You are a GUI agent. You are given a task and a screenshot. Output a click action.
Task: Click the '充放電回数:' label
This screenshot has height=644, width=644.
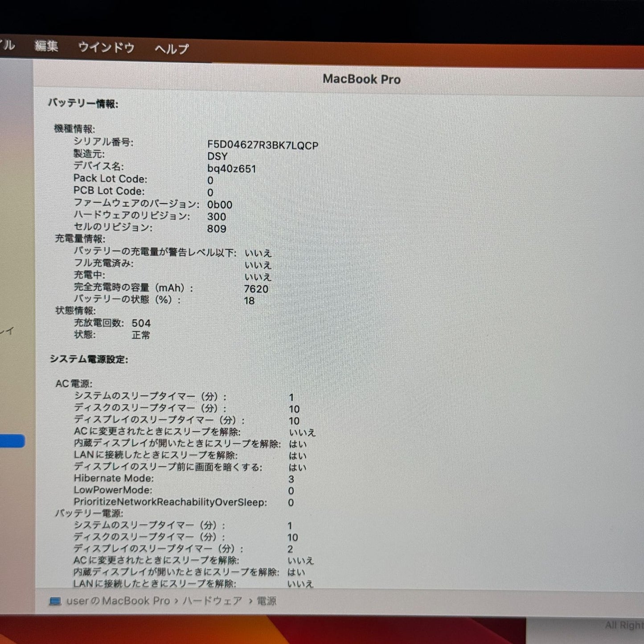[x=99, y=323]
